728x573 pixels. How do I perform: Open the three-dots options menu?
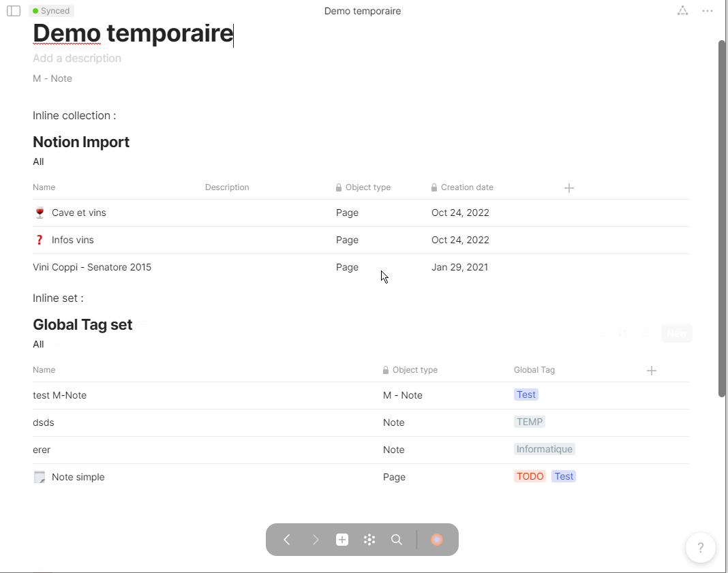(x=708, y=11)
